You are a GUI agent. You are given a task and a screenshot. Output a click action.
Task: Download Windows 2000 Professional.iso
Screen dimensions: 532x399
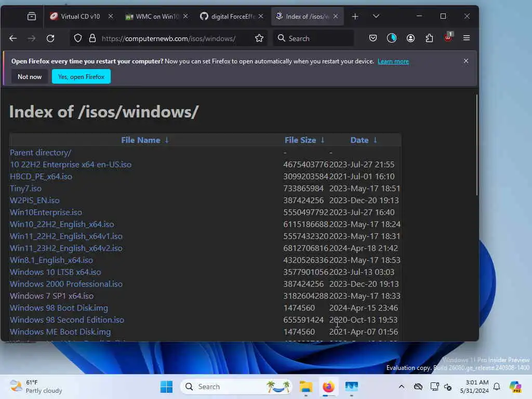click(66, 284)
